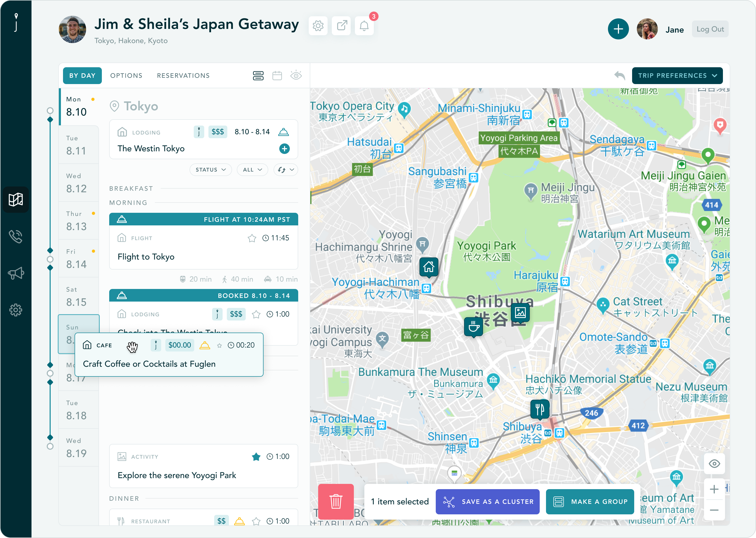Expand the Trip Preferences dropdown
Image resolution: width=756 pixels, height=538 pixels.
tap(677, 76)
